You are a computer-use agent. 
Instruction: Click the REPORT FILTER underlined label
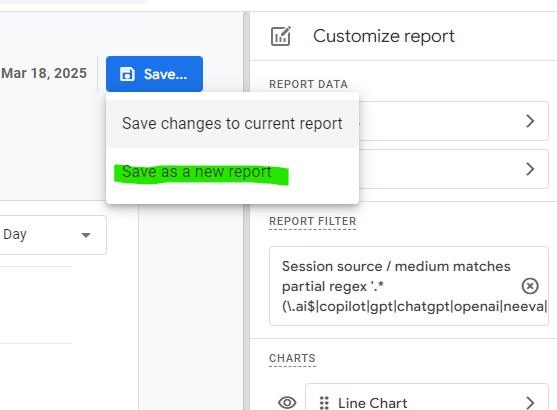tap(313, 221)
